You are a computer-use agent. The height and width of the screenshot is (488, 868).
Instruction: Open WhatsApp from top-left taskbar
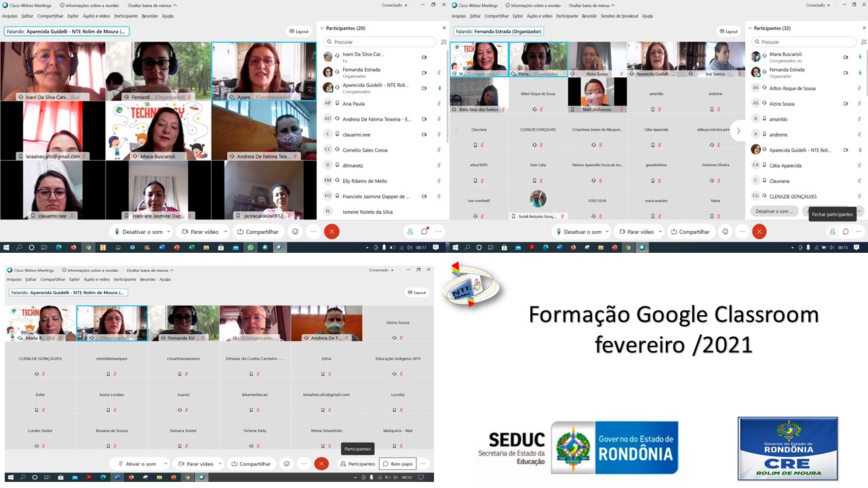coord(251,247)
